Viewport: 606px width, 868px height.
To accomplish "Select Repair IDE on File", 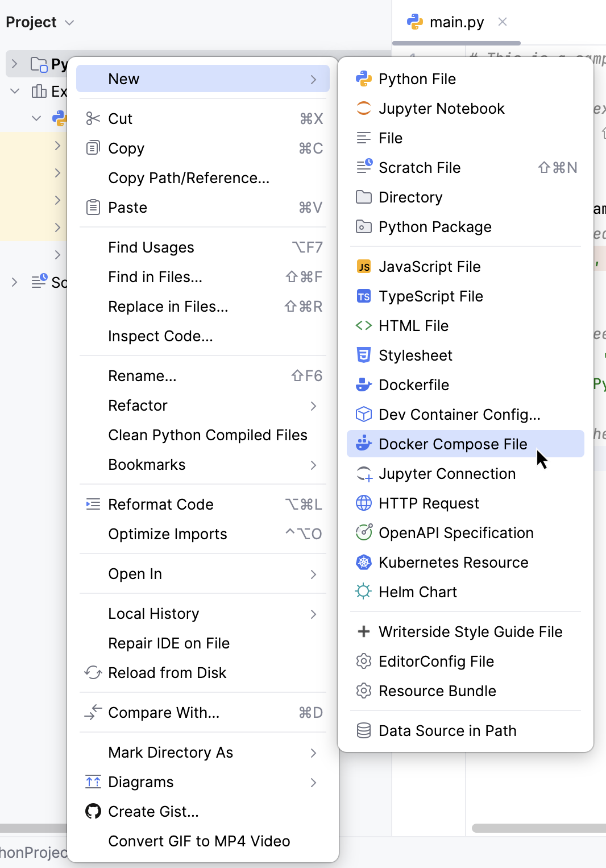I will pos(203,643).
